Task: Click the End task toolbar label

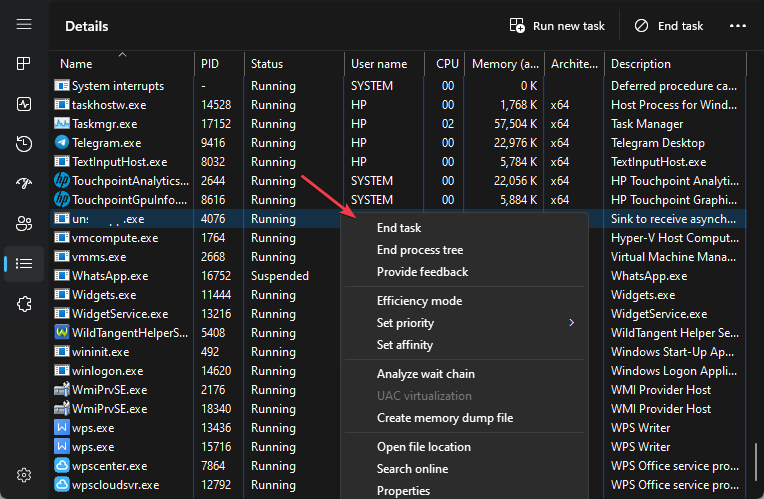Action: pos(681,26)
